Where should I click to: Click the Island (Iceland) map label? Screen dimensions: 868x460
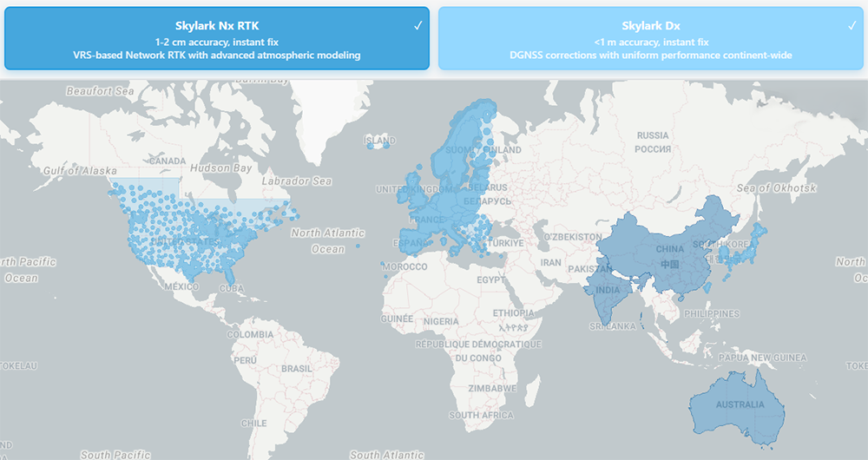pos(380,141)
